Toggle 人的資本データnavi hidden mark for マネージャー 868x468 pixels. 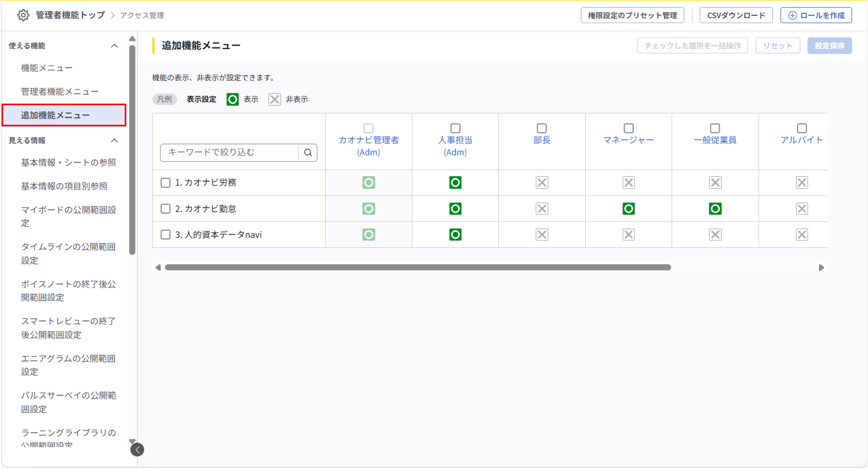[629, 235]
